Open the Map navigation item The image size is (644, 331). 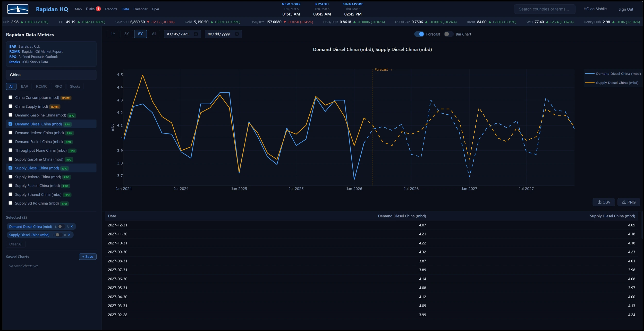click(78, 9)
